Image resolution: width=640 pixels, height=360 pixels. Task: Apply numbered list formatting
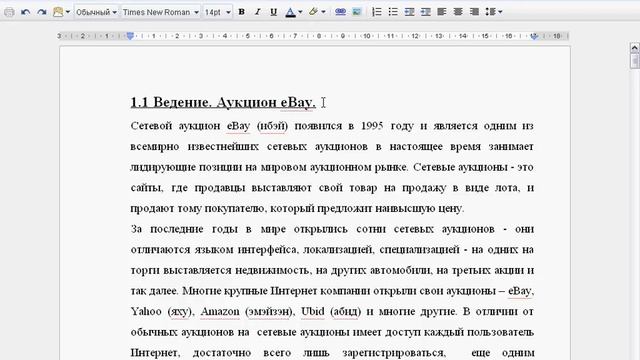pos(377,12)
